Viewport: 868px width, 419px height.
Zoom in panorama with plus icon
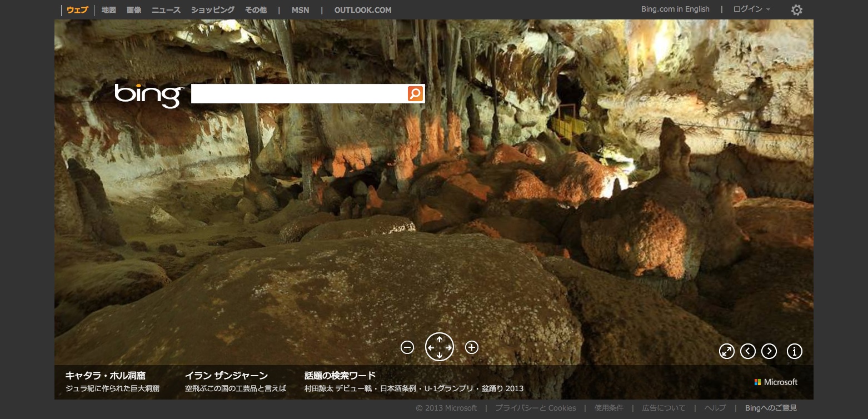tap(472, 347)
